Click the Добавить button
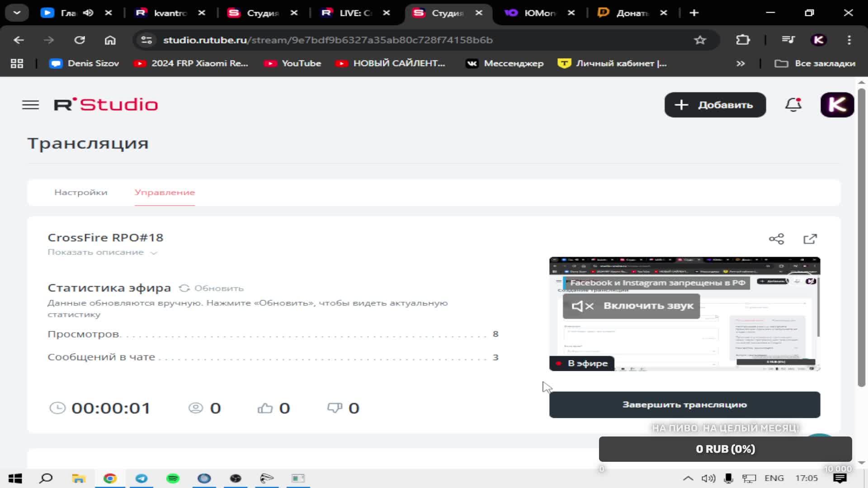Image resolution: width=868 pixels, height=488 pixels. pyautogui.click(x=715, y=105)
